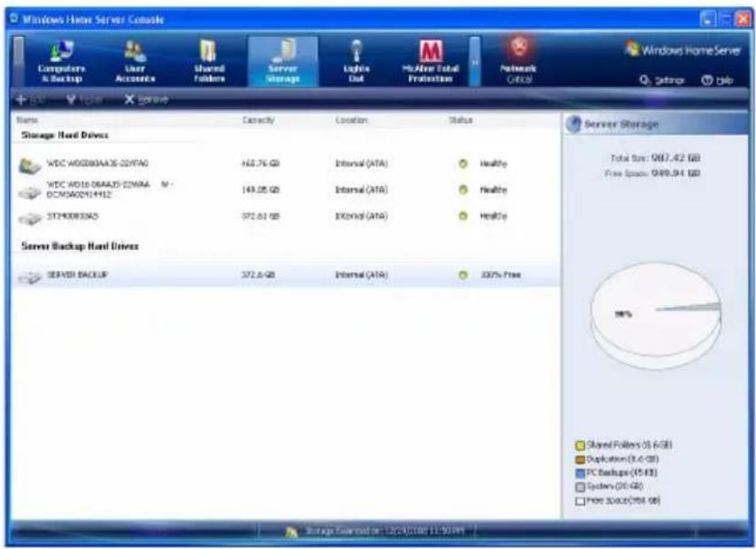Click the Free Space white legend swatch
756x549 pixels.
pyautogui.click(x=580, y=501)
